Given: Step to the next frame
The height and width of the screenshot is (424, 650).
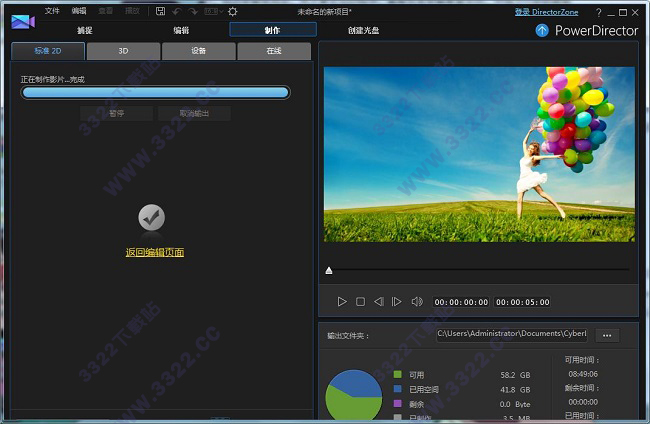Looking at the screenshot, I should pyautogui.click(x=397, y=301).
